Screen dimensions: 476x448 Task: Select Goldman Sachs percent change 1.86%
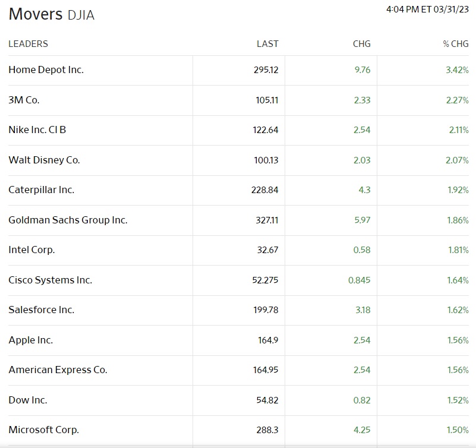(458, 220)
